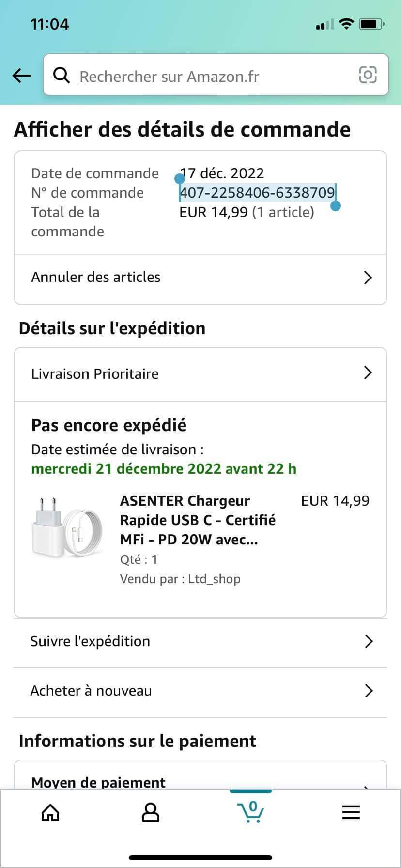Tap the search magnifier icon
This screenshot has height=868, width=401.
click(x=62, y=75)
